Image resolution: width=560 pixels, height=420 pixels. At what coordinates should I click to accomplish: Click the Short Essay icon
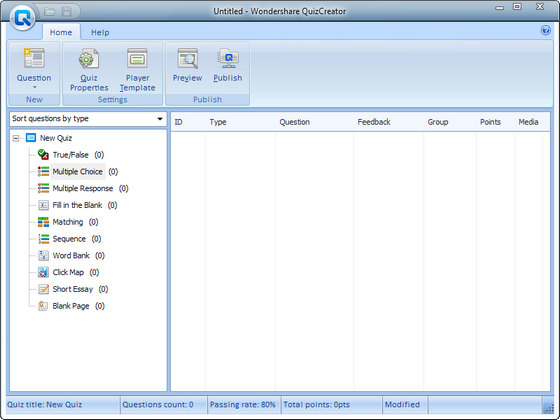point(43,289)
